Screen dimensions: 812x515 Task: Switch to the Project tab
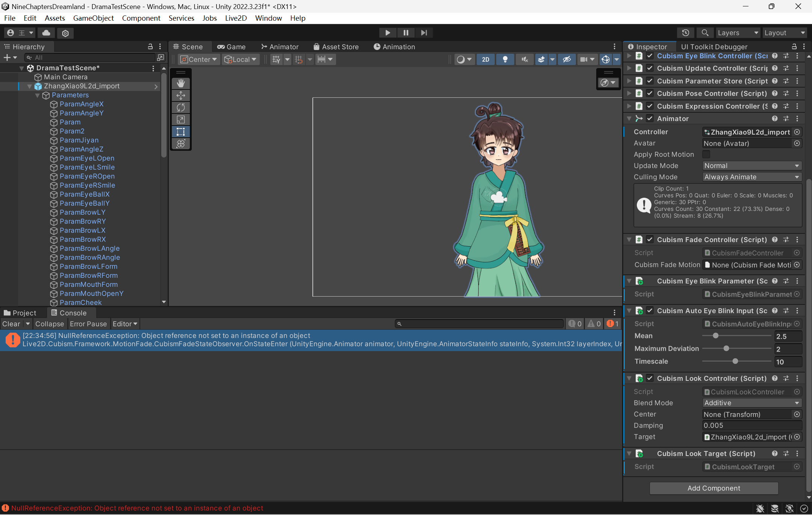[x=20, y=313]
